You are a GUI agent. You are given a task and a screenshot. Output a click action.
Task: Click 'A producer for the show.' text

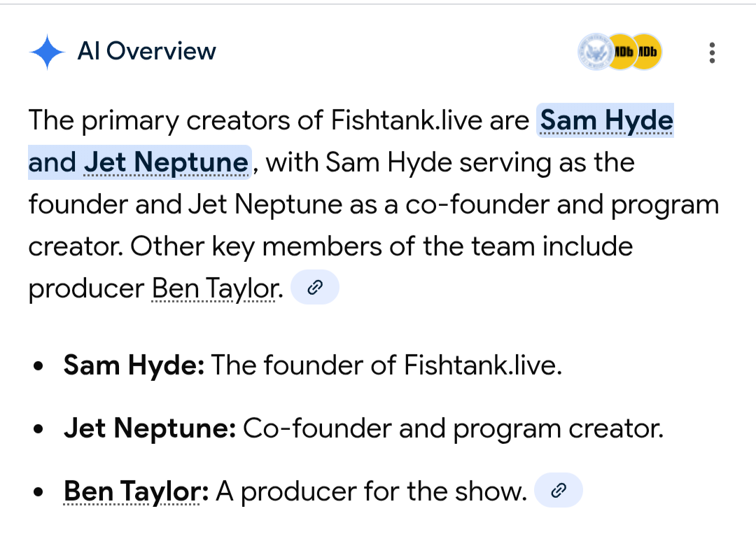point(371,491)
